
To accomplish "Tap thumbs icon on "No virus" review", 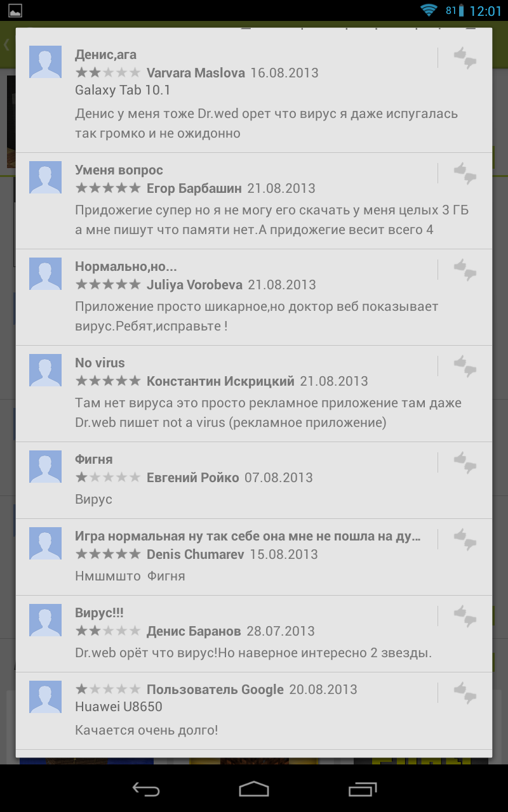I will (x=465, y=366).
